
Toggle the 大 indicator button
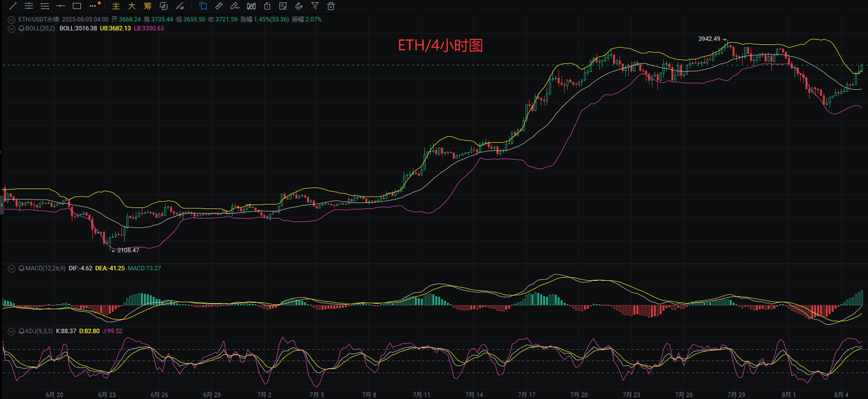[132, 6]
